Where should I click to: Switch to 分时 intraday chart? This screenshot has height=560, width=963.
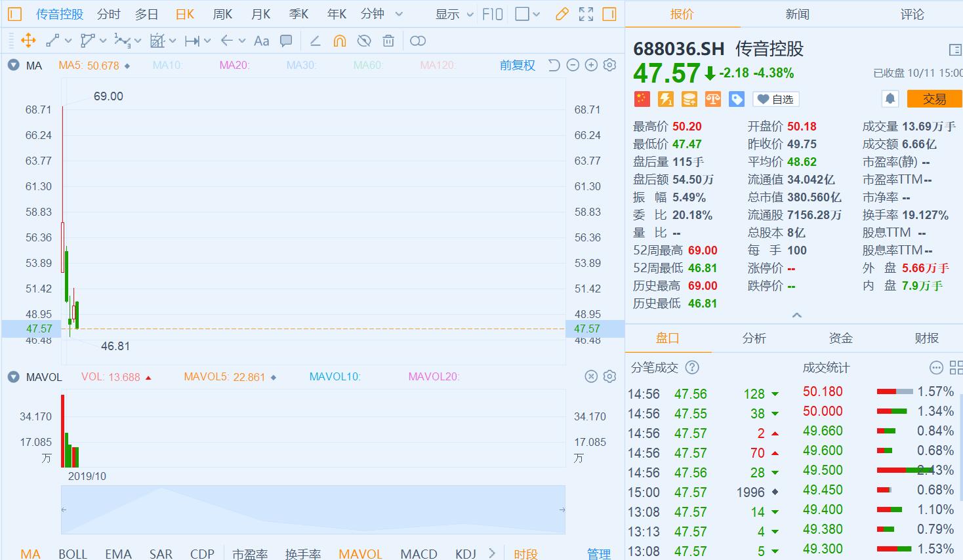109,14
